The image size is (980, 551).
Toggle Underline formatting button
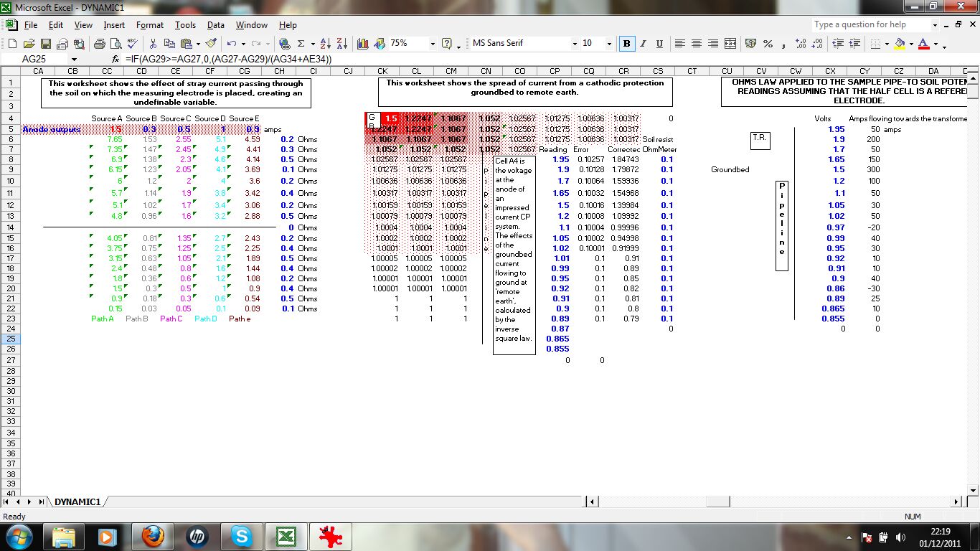659,44
